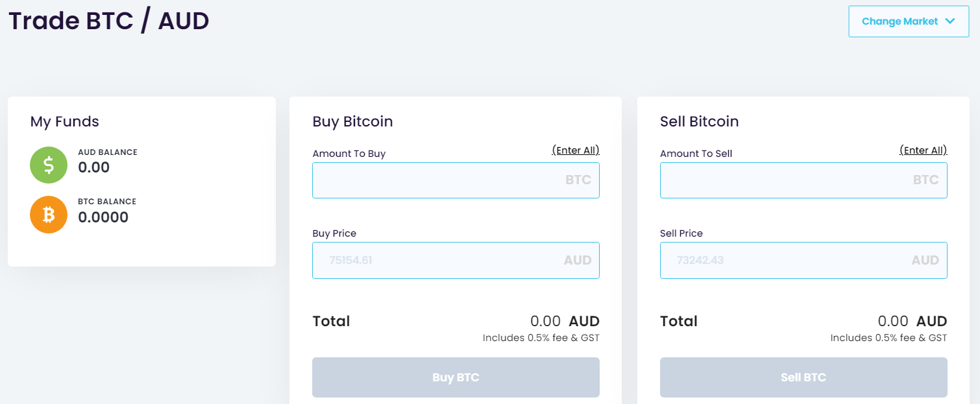
Task: Click the orange Bitcoin balance icon
Action: [x=49, y=215]
